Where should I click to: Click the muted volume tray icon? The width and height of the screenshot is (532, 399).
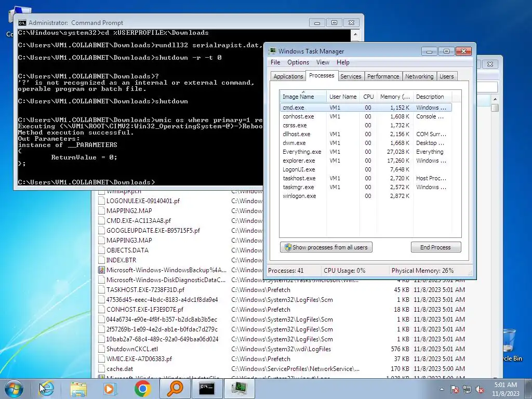(480, 389)
